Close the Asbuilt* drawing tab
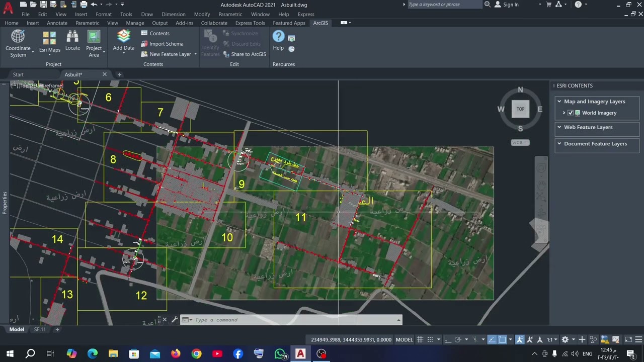 tap(105, 74)
